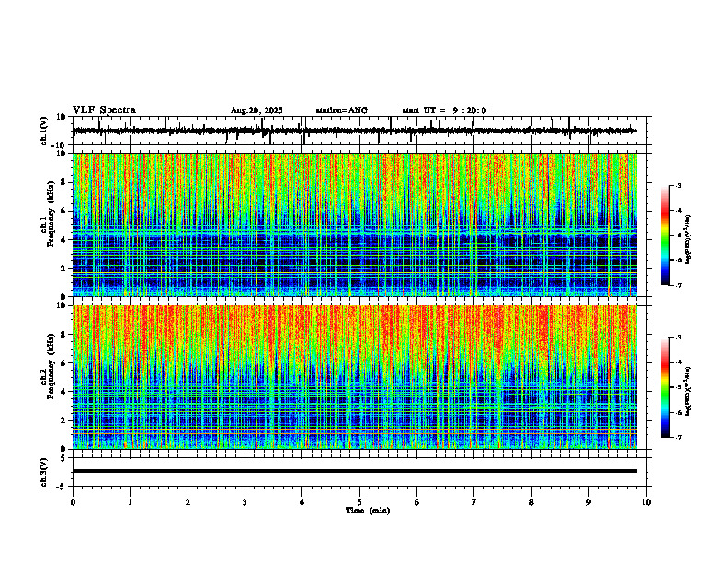Viewport: 728px width, 563px height.
Task: Click time-axis tick label 2
Action: (x=188, y=502)
